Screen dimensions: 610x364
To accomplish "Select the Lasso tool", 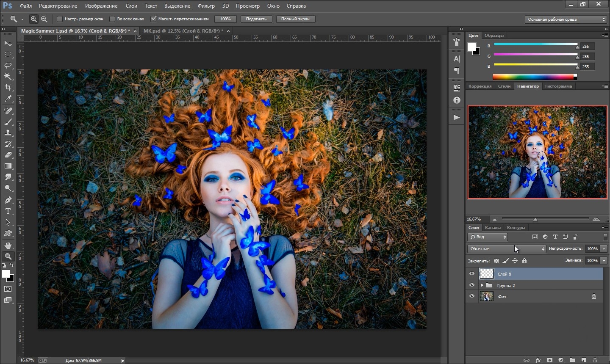I will click(x=8, y=66).
